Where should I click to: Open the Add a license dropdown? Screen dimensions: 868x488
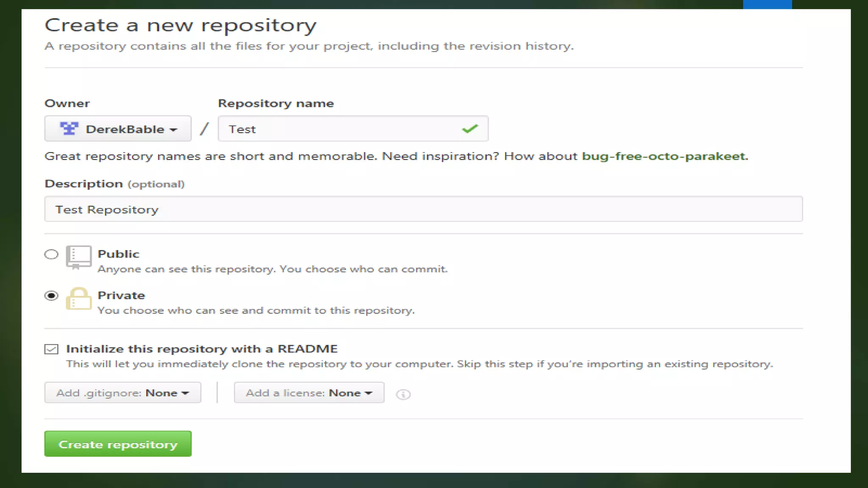309,393
